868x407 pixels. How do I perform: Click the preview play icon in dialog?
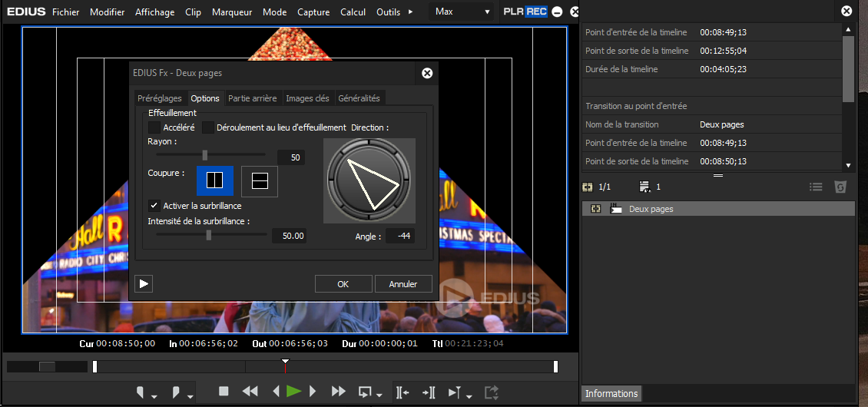[x=144, y=284]
